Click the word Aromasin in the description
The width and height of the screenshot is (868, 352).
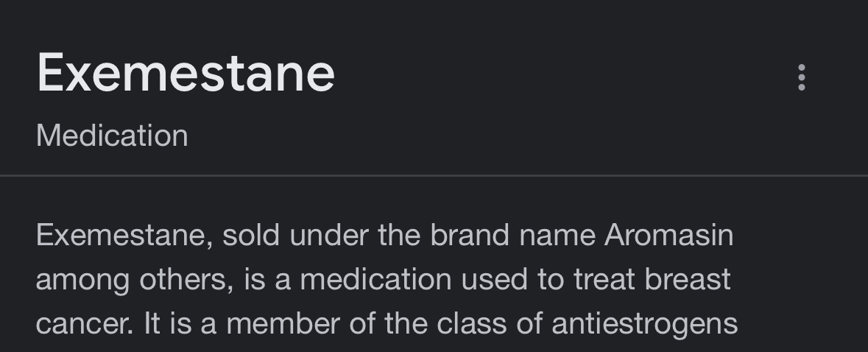click(x=668, y=235)
